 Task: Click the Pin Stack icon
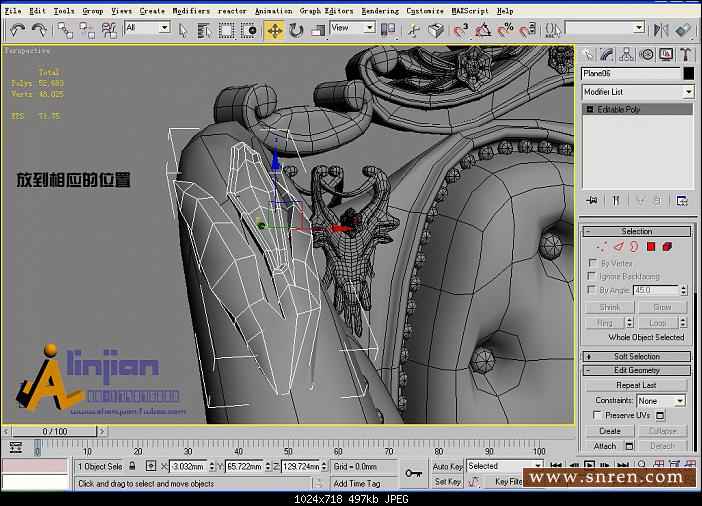[x=592, y=200]
